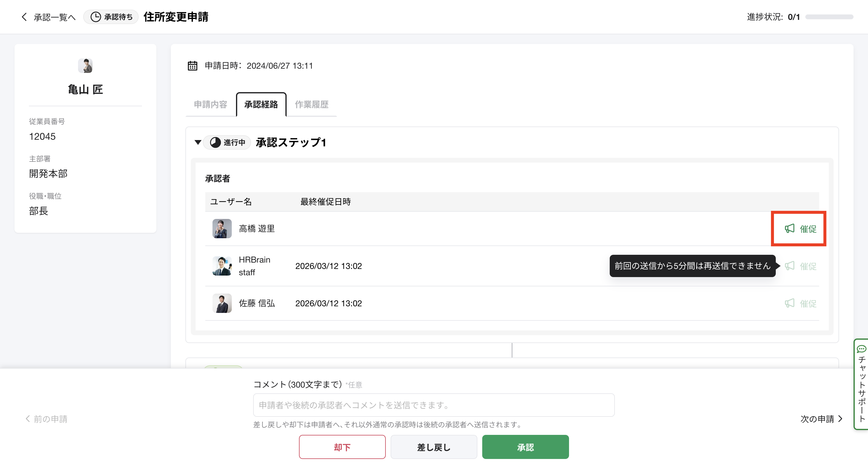Click the 進行中 progress status icon
Screen dimensions: 868x468
pyautogui.click(x=215, y=142)
